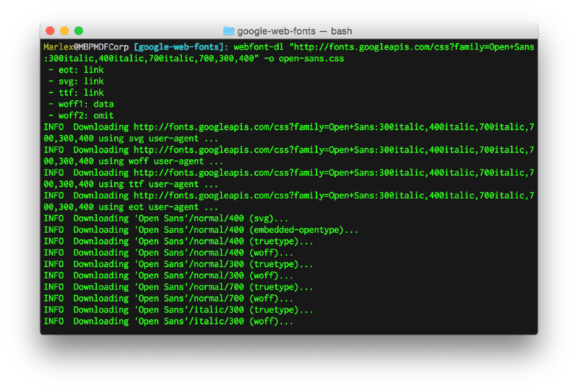Image resolution: width=578 pixels, height=392 pixels.
Task: Click the '- eot: link' line
Action: tap(76, 70)
